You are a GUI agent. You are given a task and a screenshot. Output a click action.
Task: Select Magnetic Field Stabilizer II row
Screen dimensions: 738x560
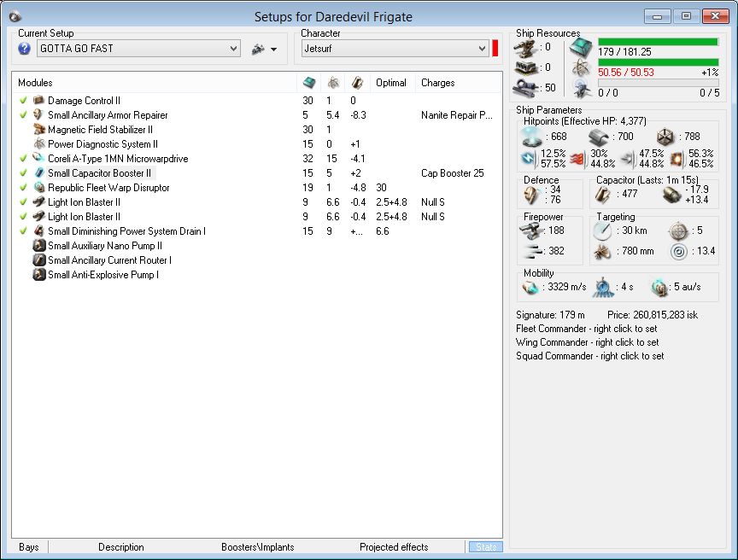point(256,130)
